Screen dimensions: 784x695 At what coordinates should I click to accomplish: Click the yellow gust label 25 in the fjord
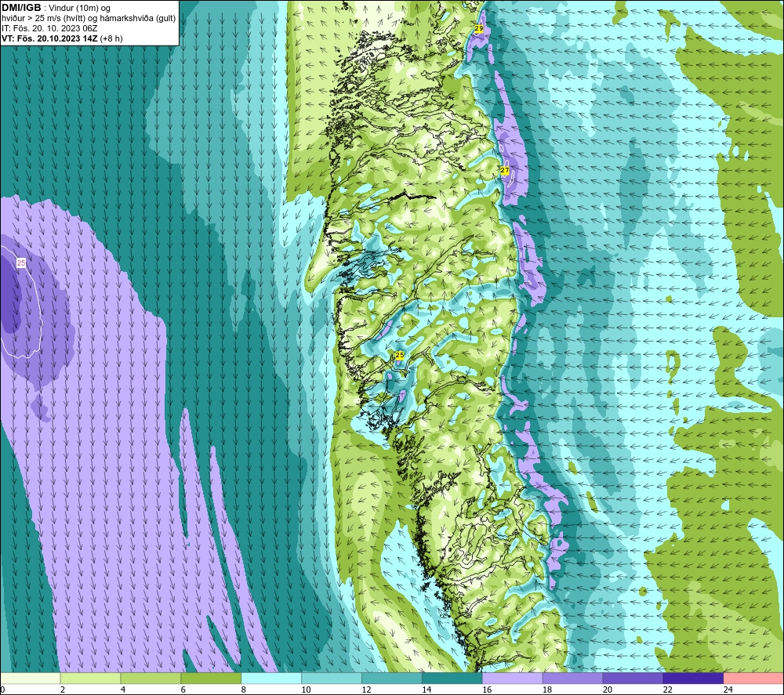coord(400,355)
